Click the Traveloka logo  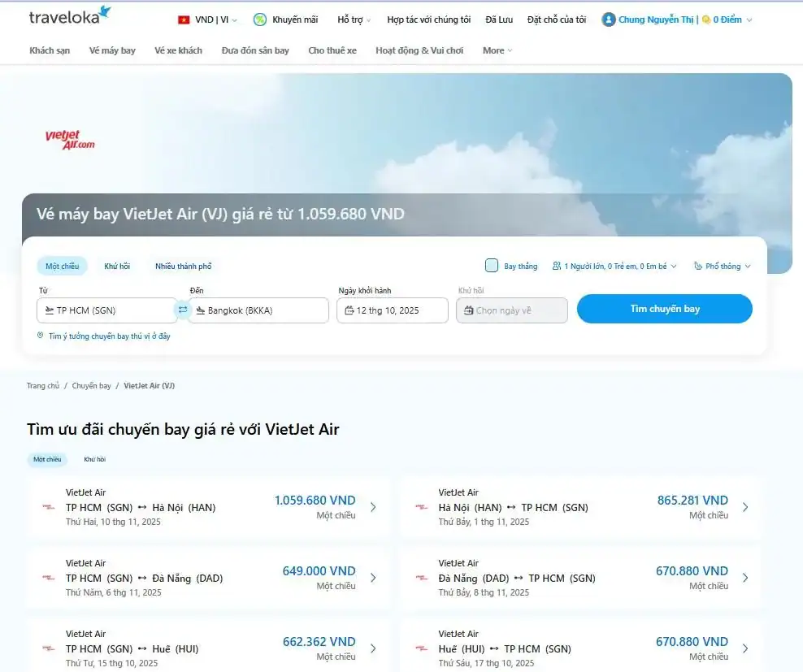70,16
